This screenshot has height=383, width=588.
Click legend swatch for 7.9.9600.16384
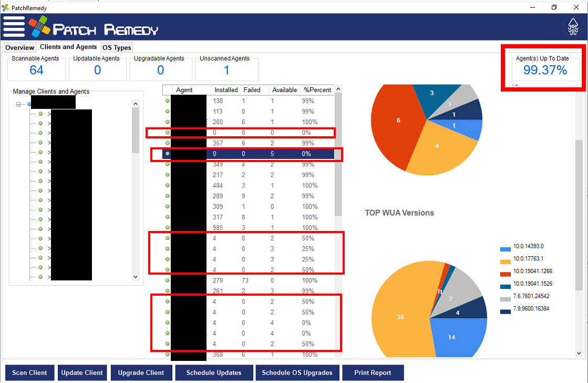506,311
